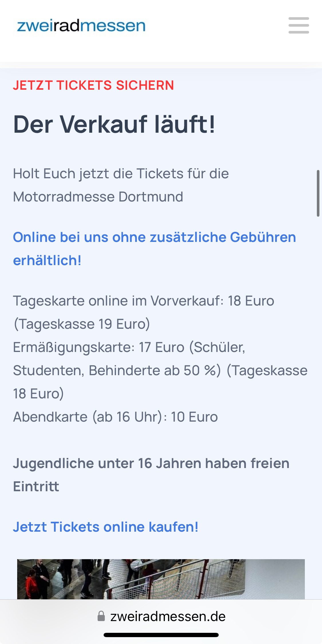Open the hamburger navigation menu
This screenshot has width=322, height=644.
[x=299, y=26]
